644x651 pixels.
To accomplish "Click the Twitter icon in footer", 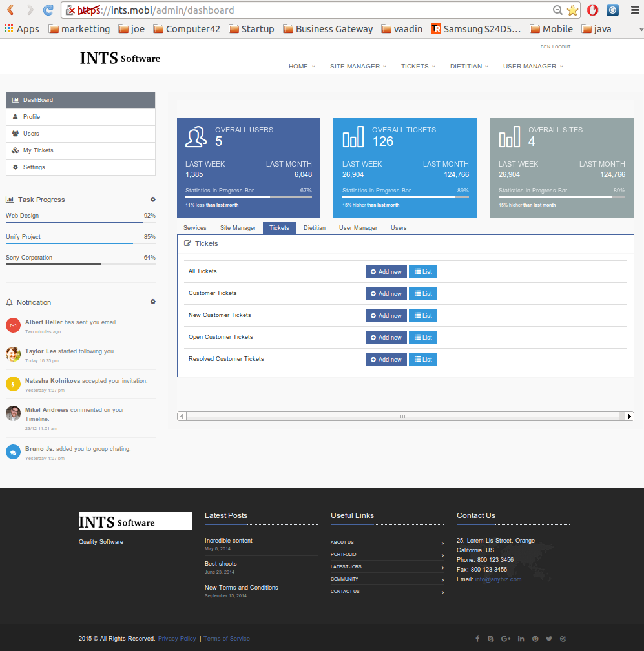I will pyautogui.click(x=549, y=639).
